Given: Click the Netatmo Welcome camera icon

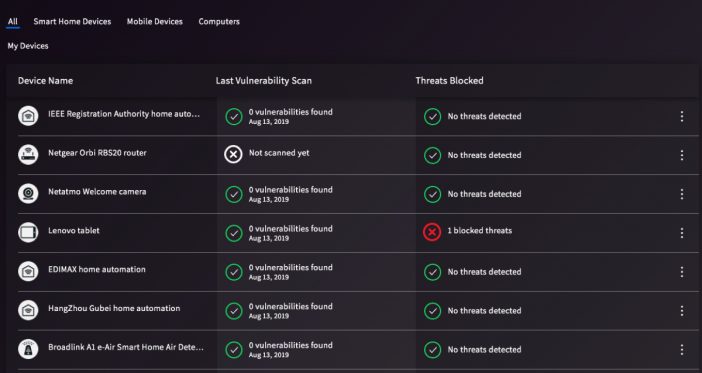Looking at the screenshot, I should point(28,194).
